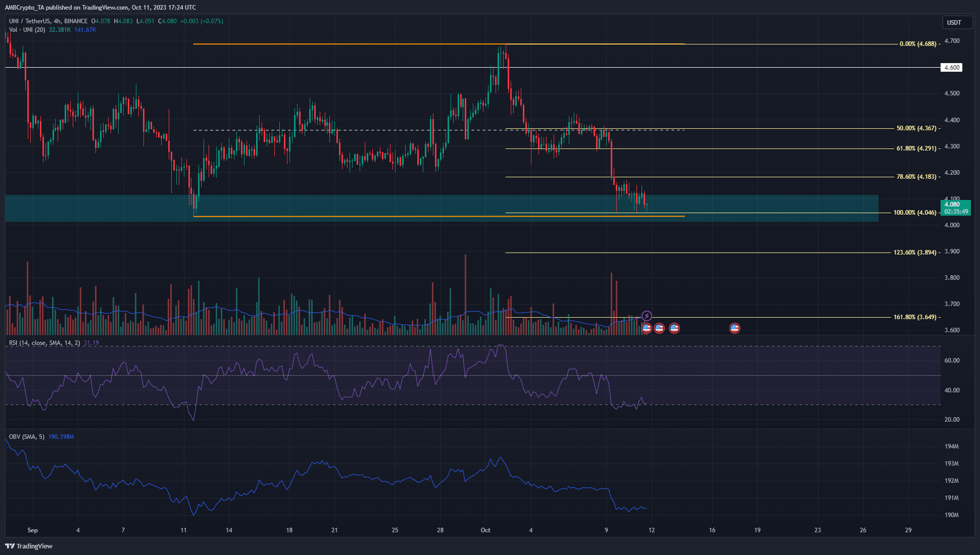
Task: Click the 4.600 horizontal line price label
Action: tap(951, 68)
